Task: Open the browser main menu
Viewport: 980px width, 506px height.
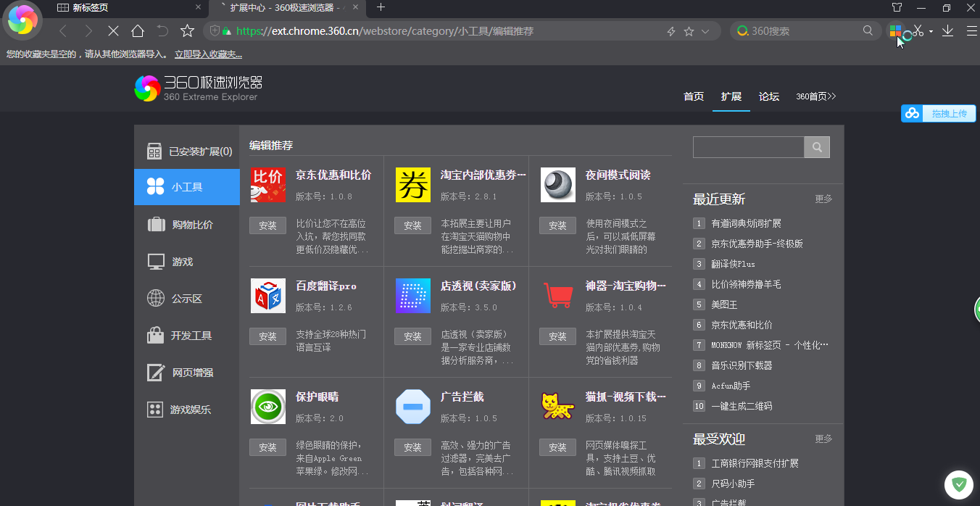Action: pyautogui.click(x=972, y=31)
